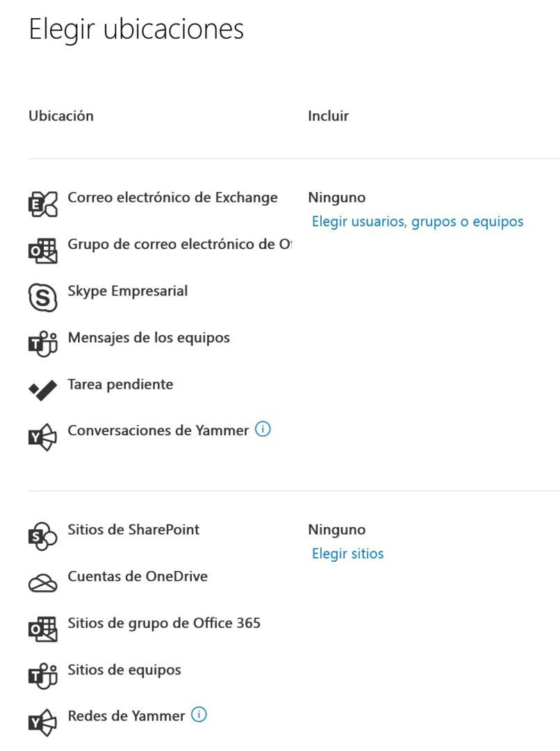Open the info tooltip next to Conversaciones de Yammer
The width and height of the screenshot is (560, 751).
(262, 429)
